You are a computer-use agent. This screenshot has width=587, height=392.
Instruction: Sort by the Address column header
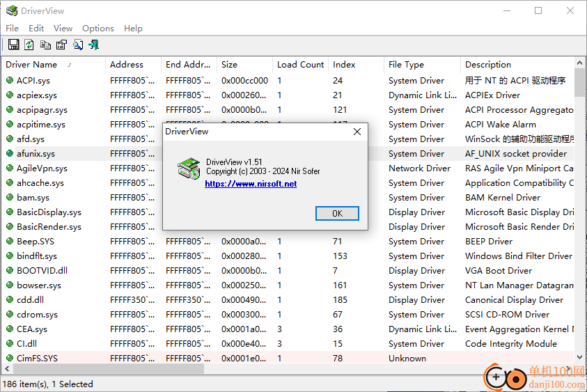click(133, 64)
